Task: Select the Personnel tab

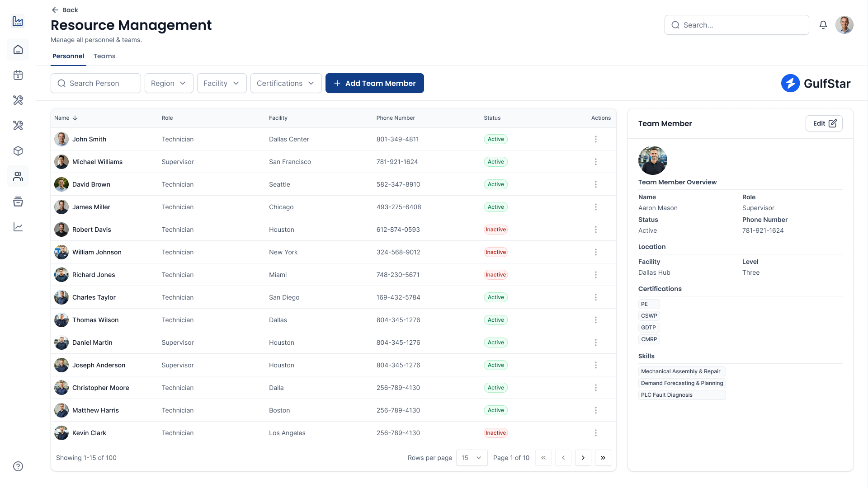Action: [68, 56]
